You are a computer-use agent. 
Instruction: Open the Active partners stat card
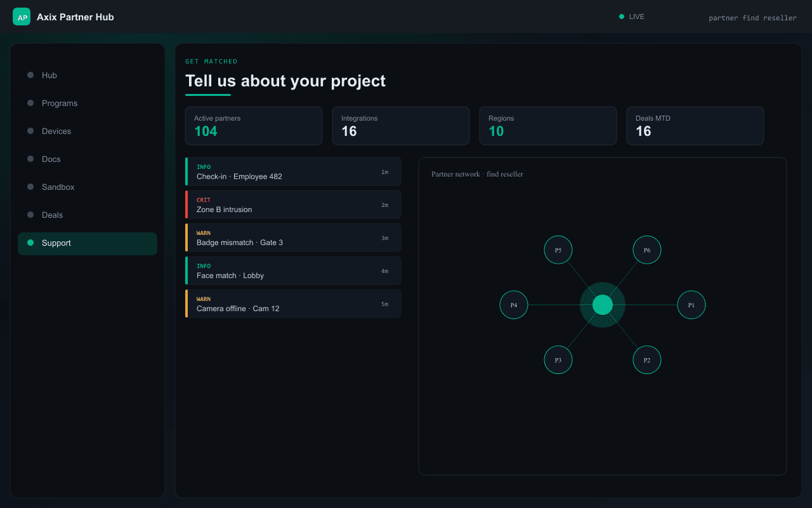pyautogui.click(x=254, y=126)
